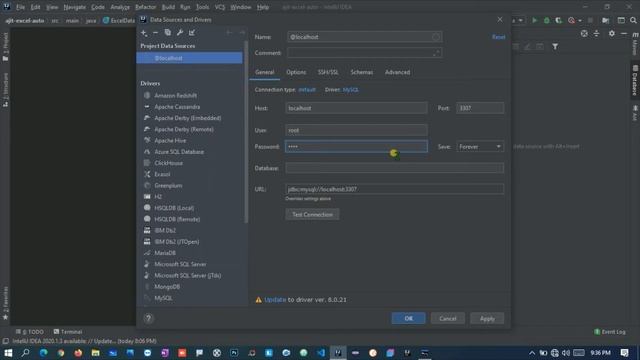This screenshot has width=640, height=360.
Task: Open Visual Studio Code from taskbar
Action: 321,353
